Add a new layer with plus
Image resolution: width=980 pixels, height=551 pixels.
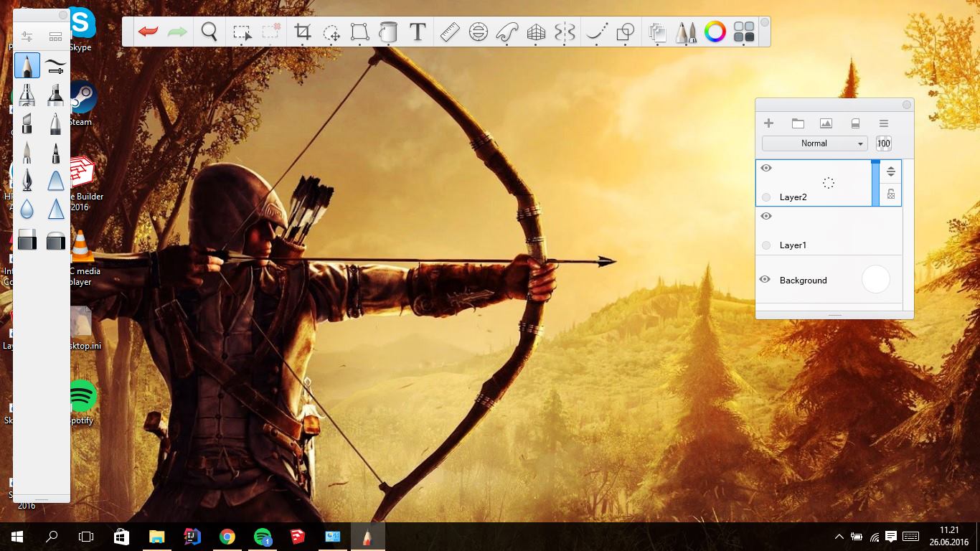coord(768,123)
